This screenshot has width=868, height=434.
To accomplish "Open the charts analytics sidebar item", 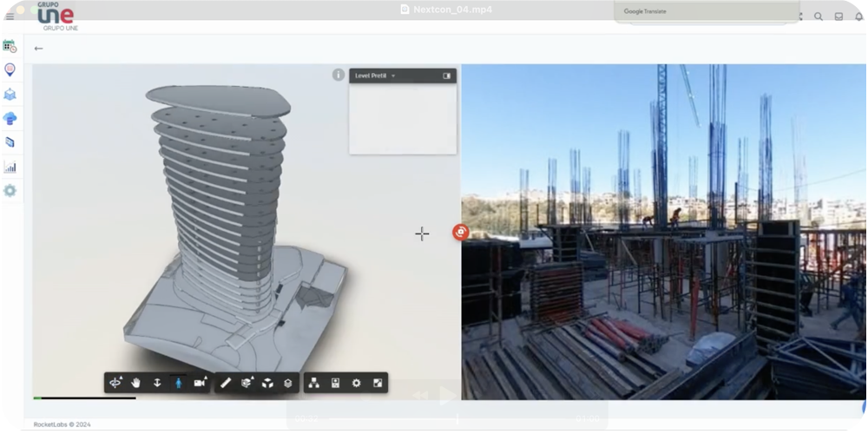I will [x=10, y=167].
